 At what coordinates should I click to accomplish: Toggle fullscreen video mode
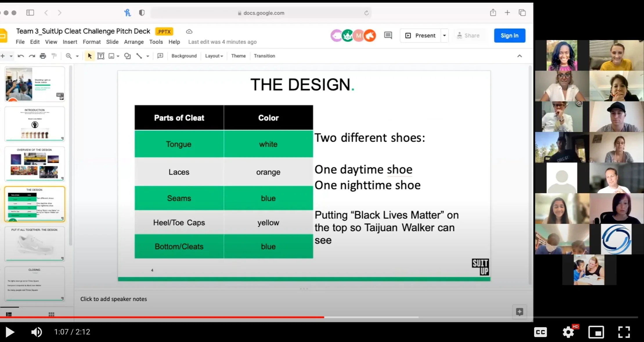coord(624,332)
